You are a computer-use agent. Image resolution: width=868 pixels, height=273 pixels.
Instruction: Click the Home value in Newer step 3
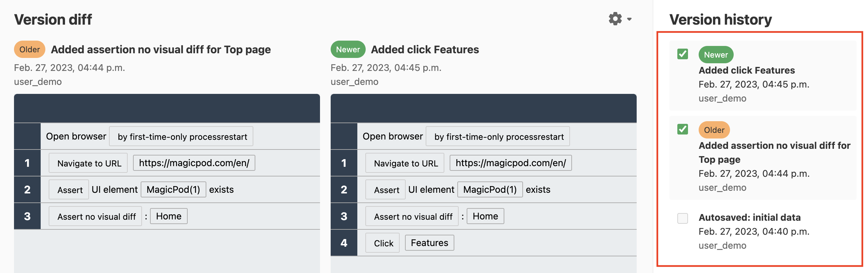coord(485,216)
